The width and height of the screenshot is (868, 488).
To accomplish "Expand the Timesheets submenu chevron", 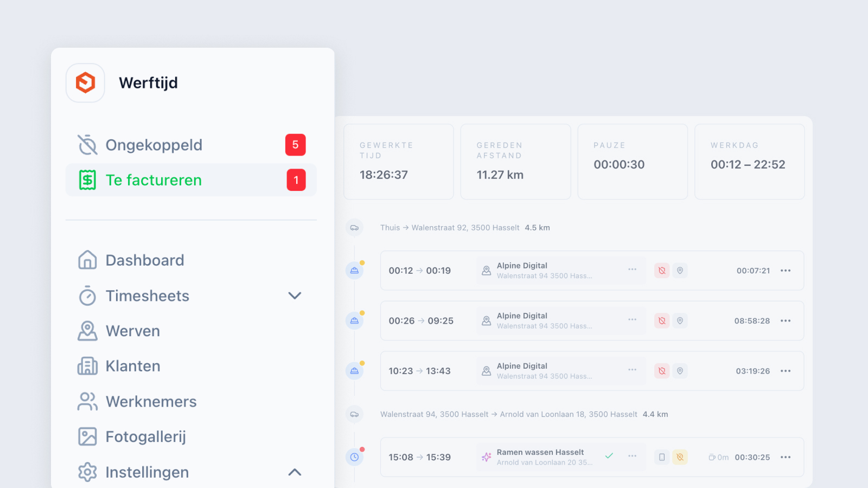I will [x=295, y=296].
